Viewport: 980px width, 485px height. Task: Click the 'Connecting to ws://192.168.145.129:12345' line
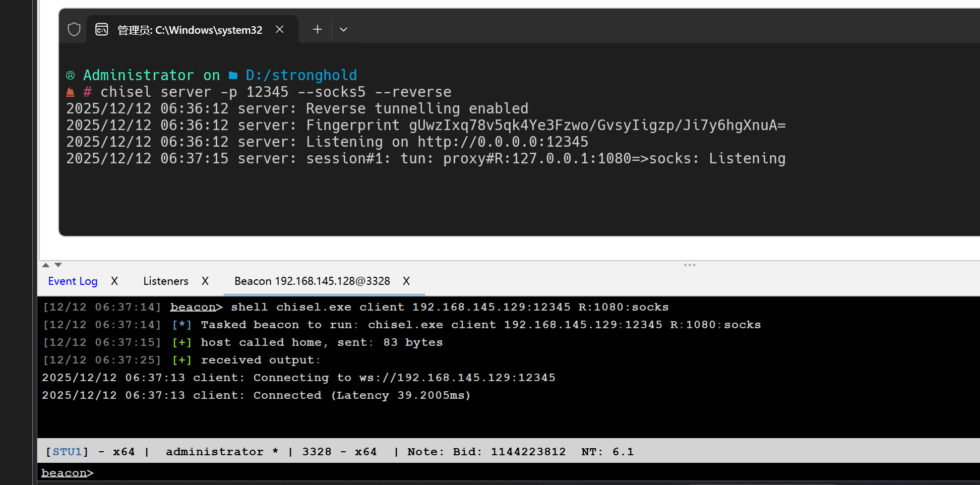click(298, 378)
